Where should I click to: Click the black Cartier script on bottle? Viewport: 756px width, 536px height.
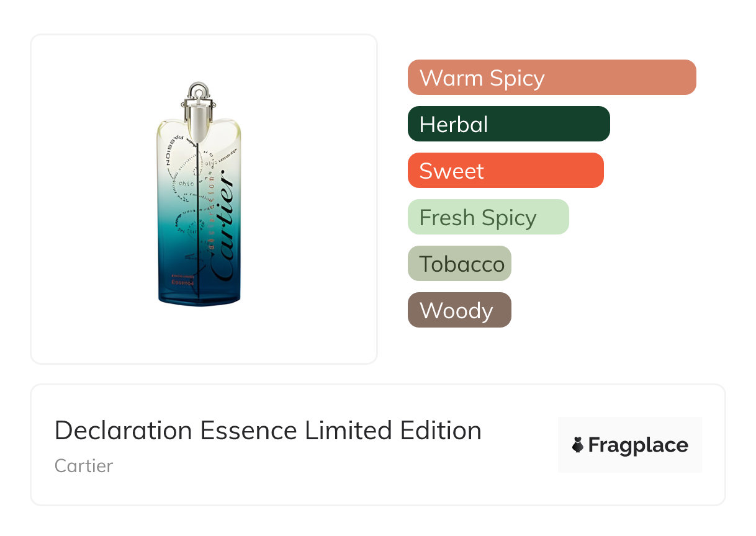click(x=223, y=230)
